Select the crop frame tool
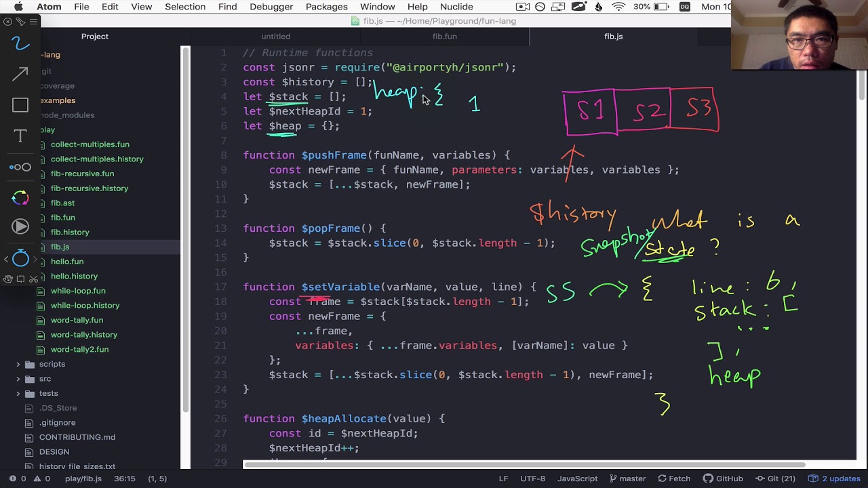Viewport: 868px width, 488px height. [20, 279]
